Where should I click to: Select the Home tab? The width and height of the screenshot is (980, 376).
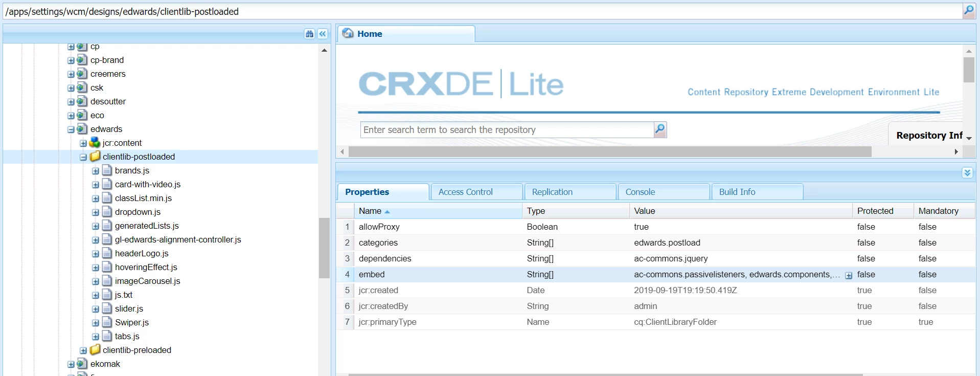point(406,34)
